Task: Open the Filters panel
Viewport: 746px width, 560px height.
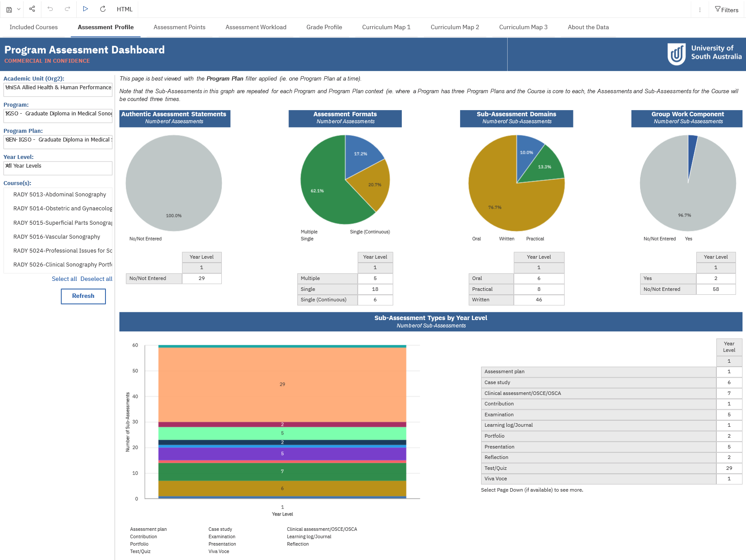Action: (x=726, y=10)
